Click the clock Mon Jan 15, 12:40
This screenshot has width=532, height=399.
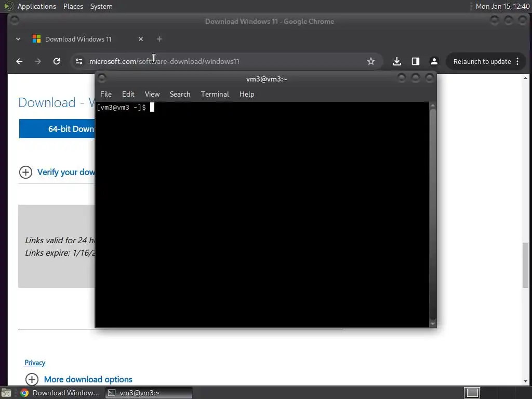(502, 6)
